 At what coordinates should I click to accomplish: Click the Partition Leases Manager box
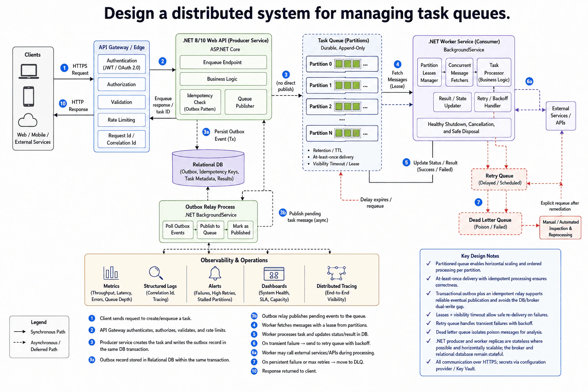pos(429,73)
